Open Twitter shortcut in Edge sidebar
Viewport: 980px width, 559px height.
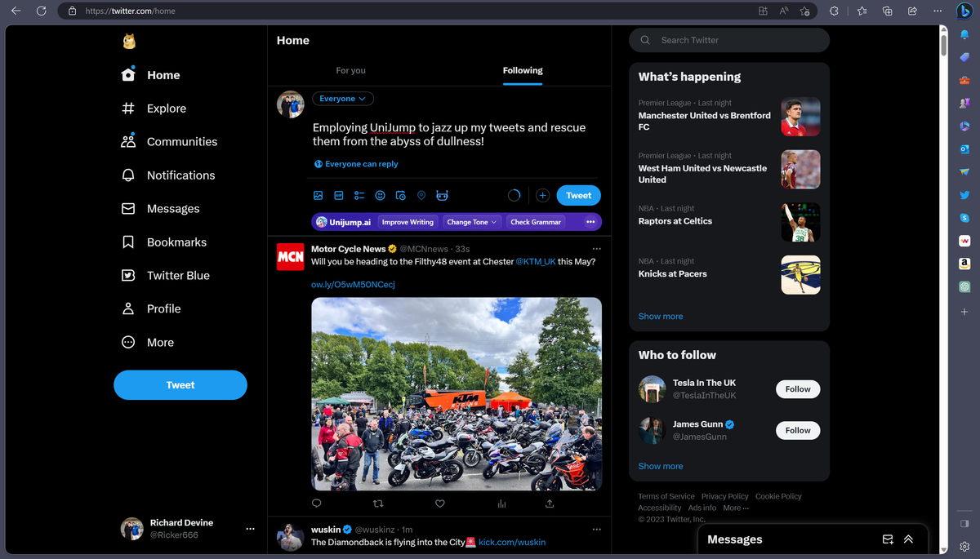(x=964, y=195)
